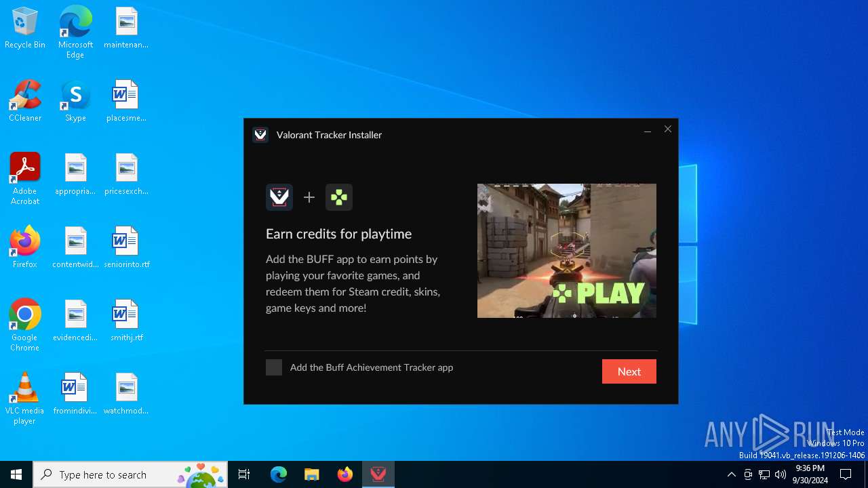Check Add the Buff Achievement Tracker app

pyautogui.click(x=274, y=367)
